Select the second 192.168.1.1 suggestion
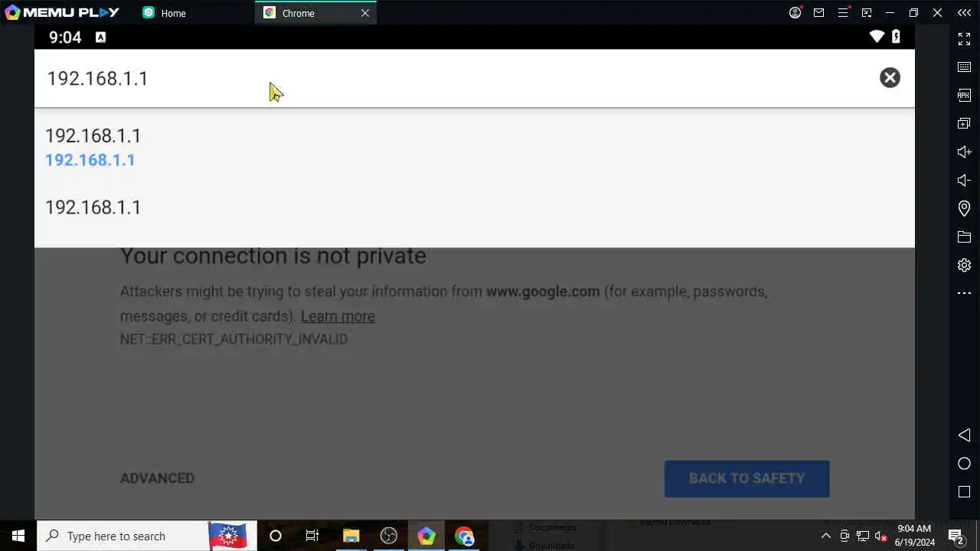The height and width of the screenshot is (551, 980). coord(475,207)
